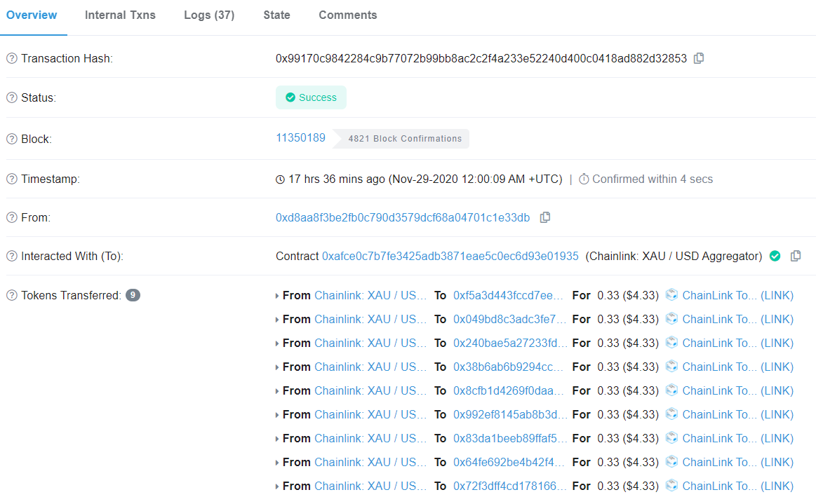Expand transfer row to 0x240bae5a27233fd
Screen dimensions: 816x504
pos(277,343)
